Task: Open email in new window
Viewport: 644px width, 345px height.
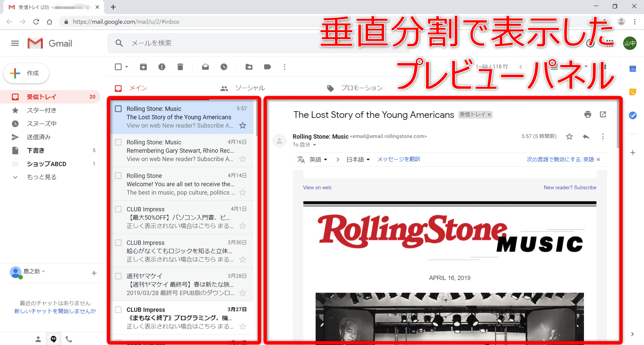Action: 603,115
